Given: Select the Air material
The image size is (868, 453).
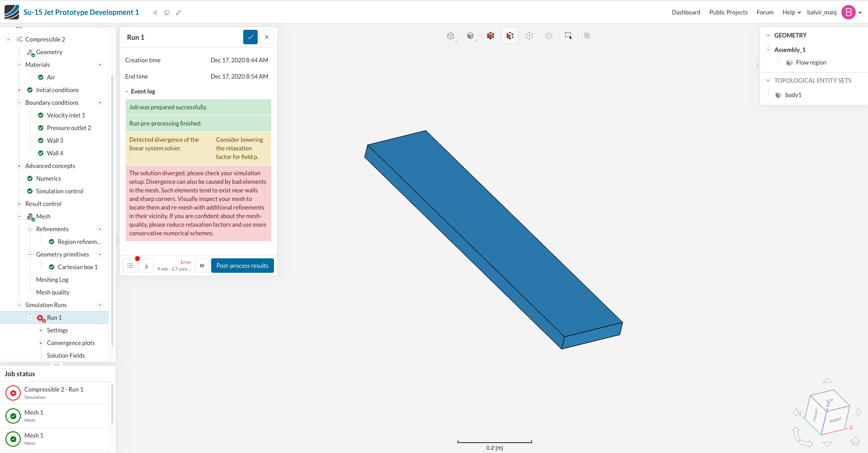Looking at the screenshot, I should pyautogui.click(x=51, y=77).
